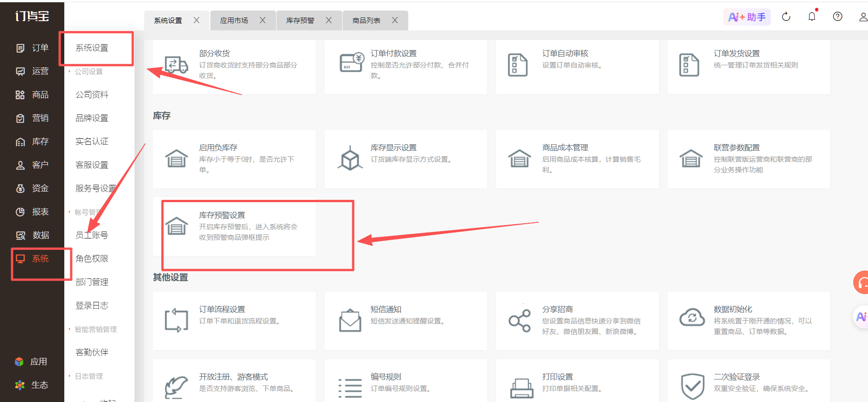Image resolution: width=868 pixels, height=402 pixels.
Task: Collapse the 日志管理 group
Action: pos(86,376)
